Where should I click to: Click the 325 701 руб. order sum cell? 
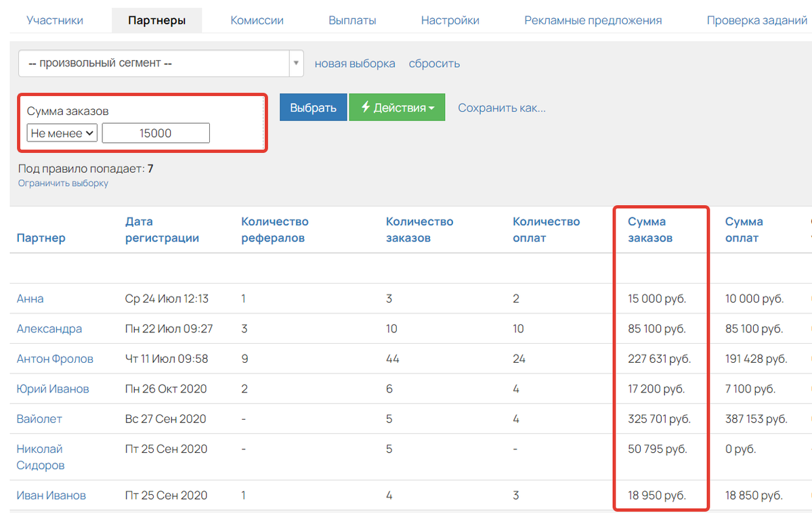coord(659,419)
